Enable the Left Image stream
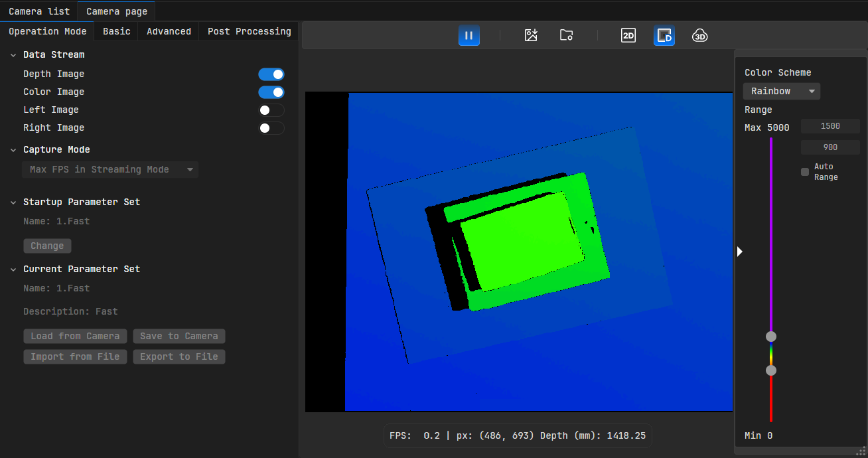Viewport: 868px width, 458px height. [x=271, y=110]
